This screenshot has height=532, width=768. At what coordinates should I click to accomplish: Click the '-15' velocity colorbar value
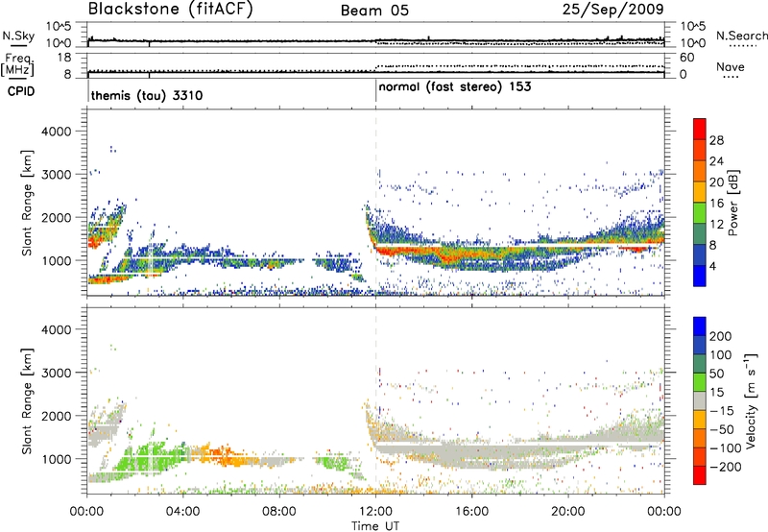[722, 411]
